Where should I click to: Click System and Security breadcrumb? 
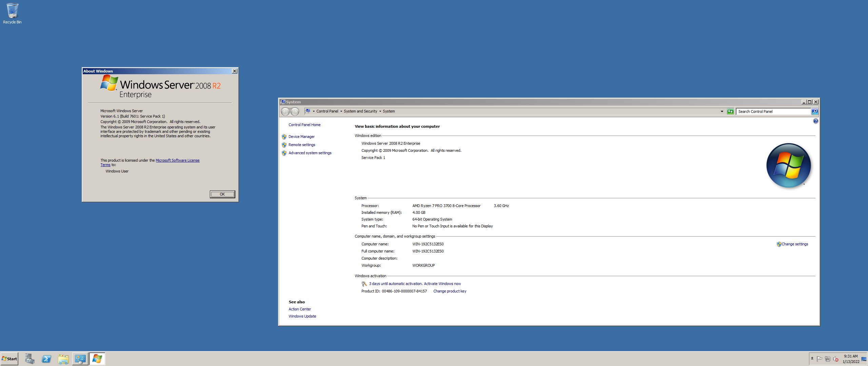coord(360,111)
